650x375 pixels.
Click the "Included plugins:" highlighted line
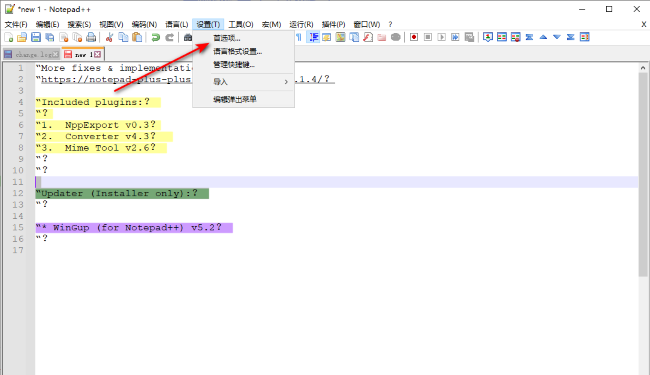pos(98,102)
